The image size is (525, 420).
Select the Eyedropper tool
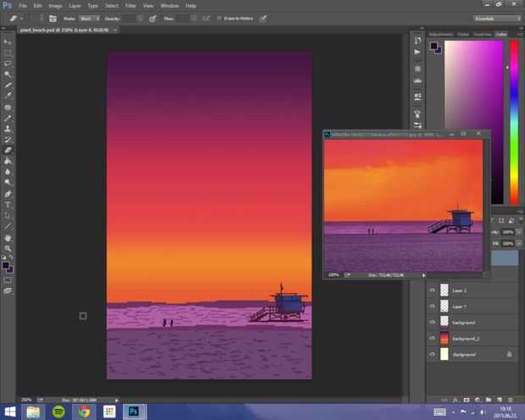8,96
